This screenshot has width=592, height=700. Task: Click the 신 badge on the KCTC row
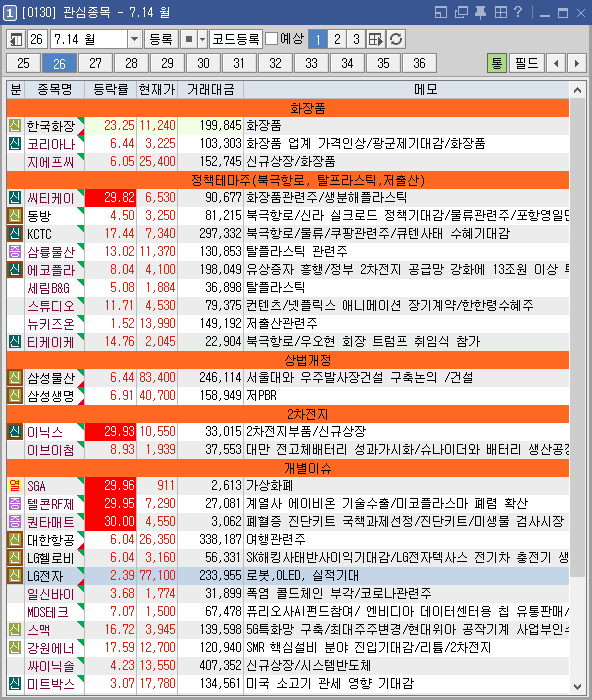tap(15, 233)
